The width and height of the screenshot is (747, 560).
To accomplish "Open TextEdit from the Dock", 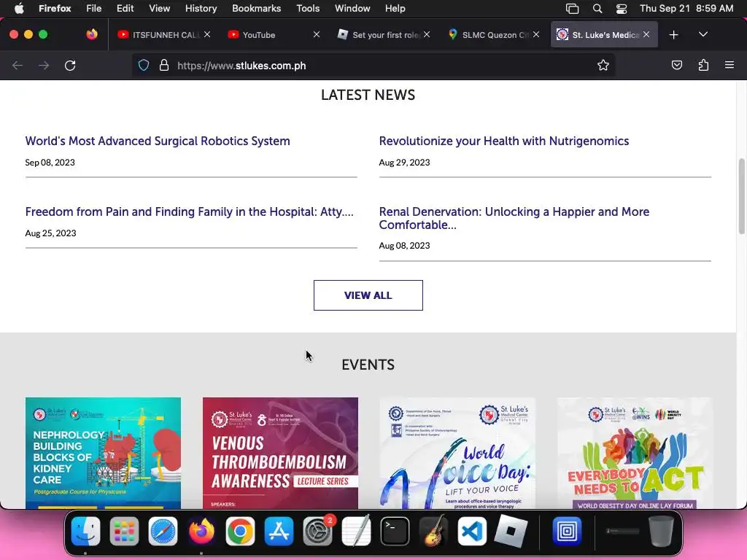I will pyautogui.click(x=356, y=531).
